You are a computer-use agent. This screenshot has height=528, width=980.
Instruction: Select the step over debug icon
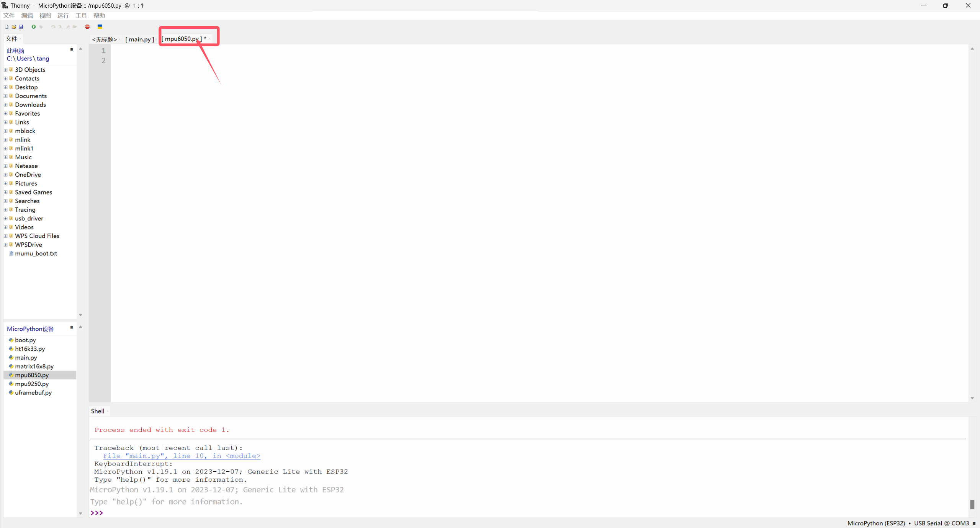(x=53, y=27)
